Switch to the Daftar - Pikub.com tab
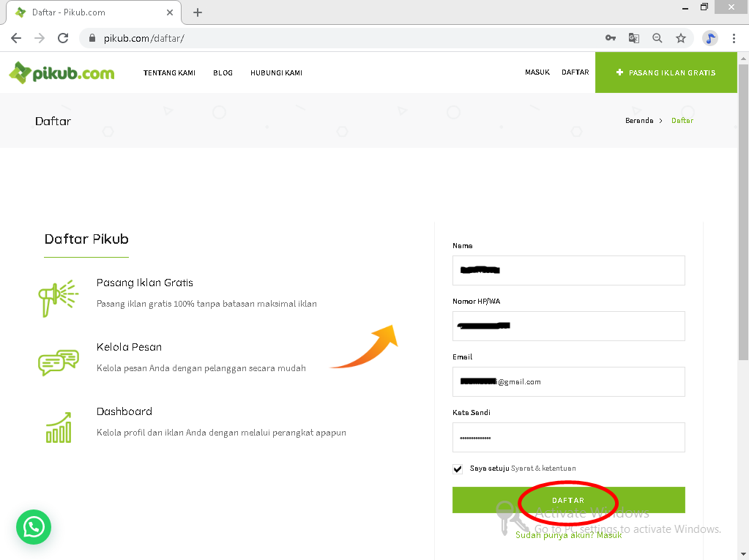The image size is (749, 560). tap(88, 12)
